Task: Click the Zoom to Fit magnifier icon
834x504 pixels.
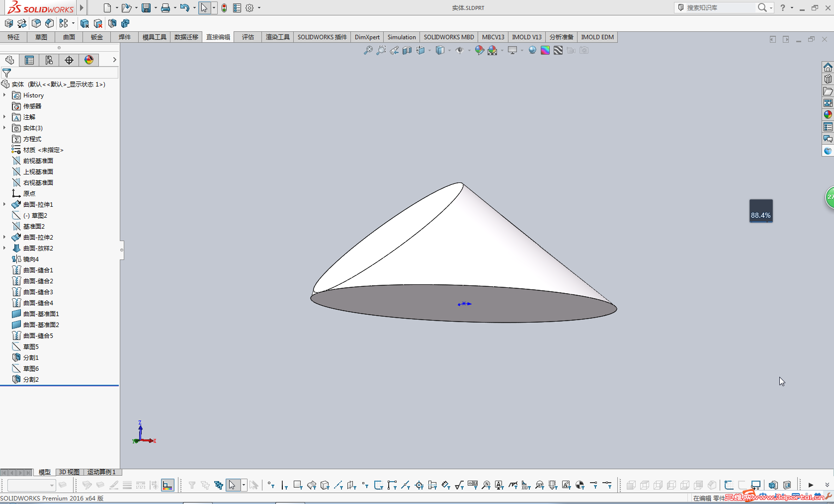Action: 368,50
